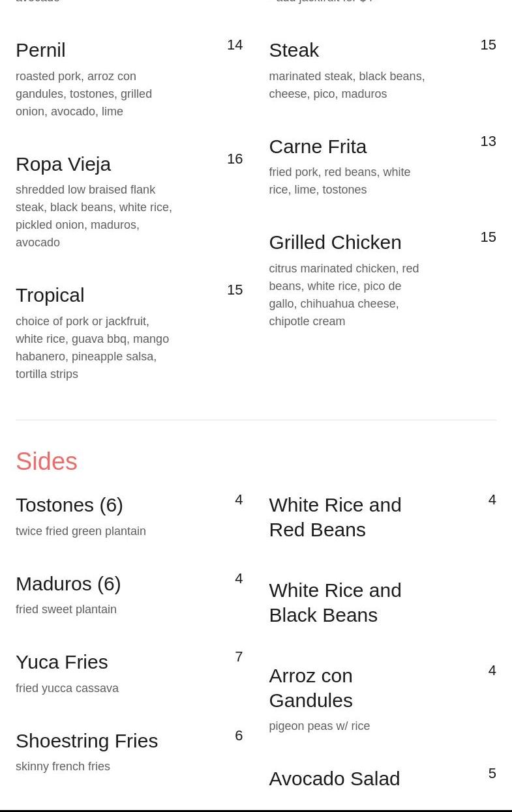
Task: Click the Ropa Vieja price 16
Action: pos(235,159)
